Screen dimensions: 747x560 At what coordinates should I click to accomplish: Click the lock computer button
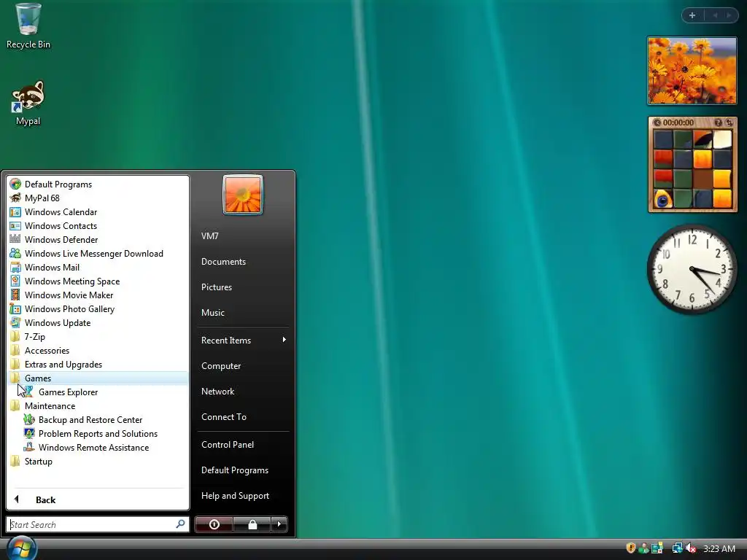tap(252, 524)
